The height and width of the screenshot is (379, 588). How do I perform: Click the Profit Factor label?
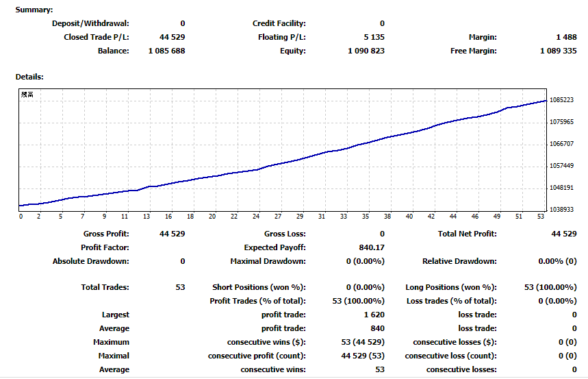click(105, 247)
